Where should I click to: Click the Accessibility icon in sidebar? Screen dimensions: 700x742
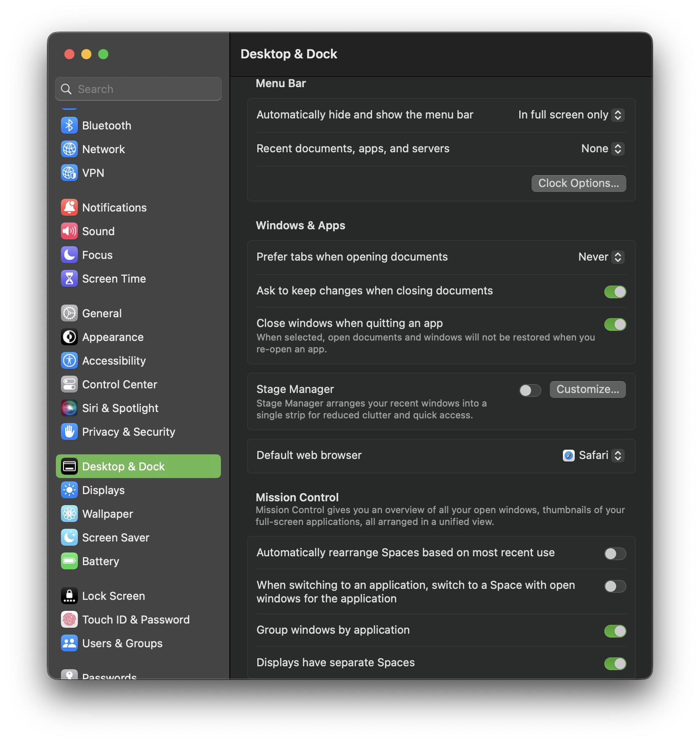pyautogui.click(x=69, y=361)
